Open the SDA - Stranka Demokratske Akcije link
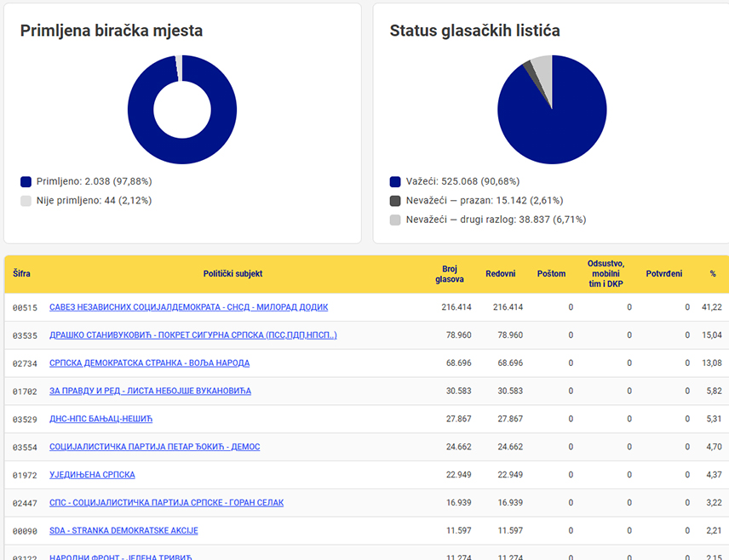Screen dimensions: 729x560 coord(123,530)
